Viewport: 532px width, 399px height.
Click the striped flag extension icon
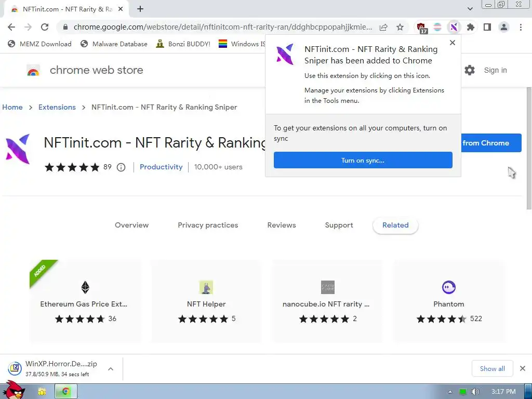[437, 27]
